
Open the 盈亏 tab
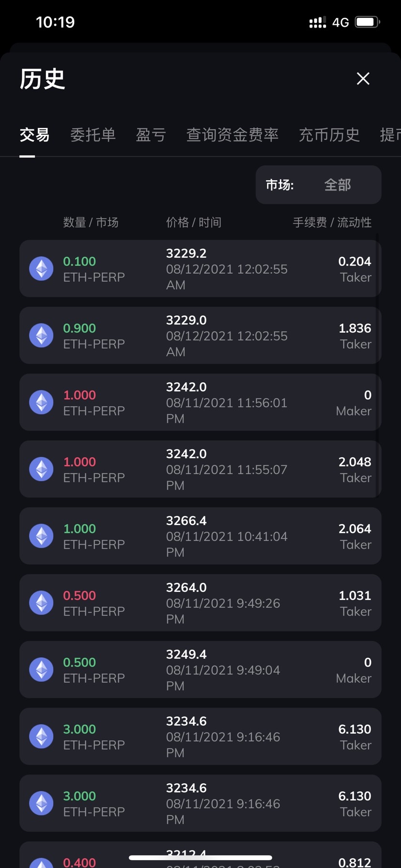tap(151, 135)
